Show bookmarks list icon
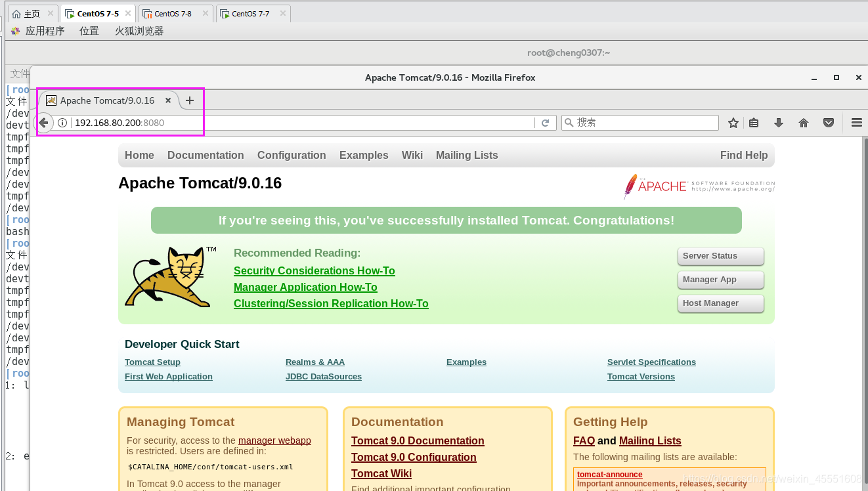Viewport: 868px width, 491px height. 754,123
